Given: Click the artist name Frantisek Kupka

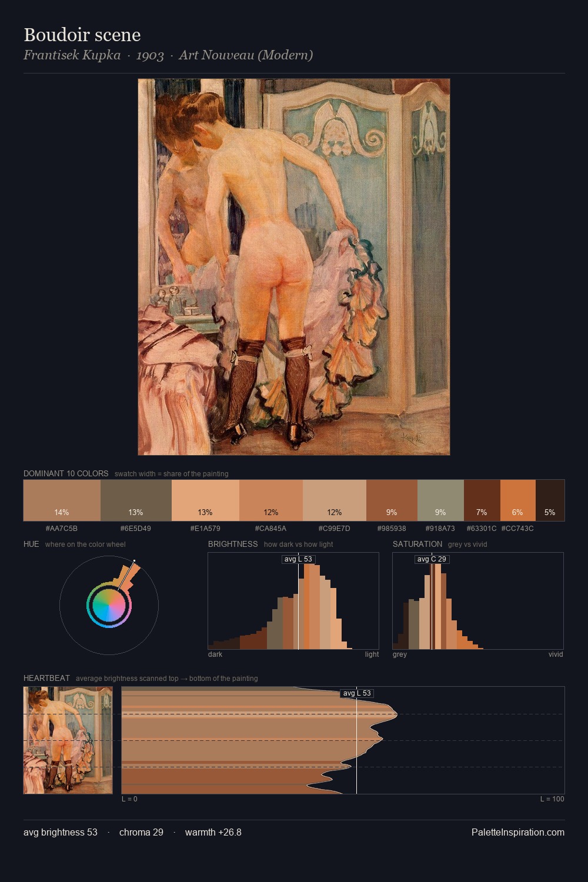Looking at the screenshot, I should 72,55.
